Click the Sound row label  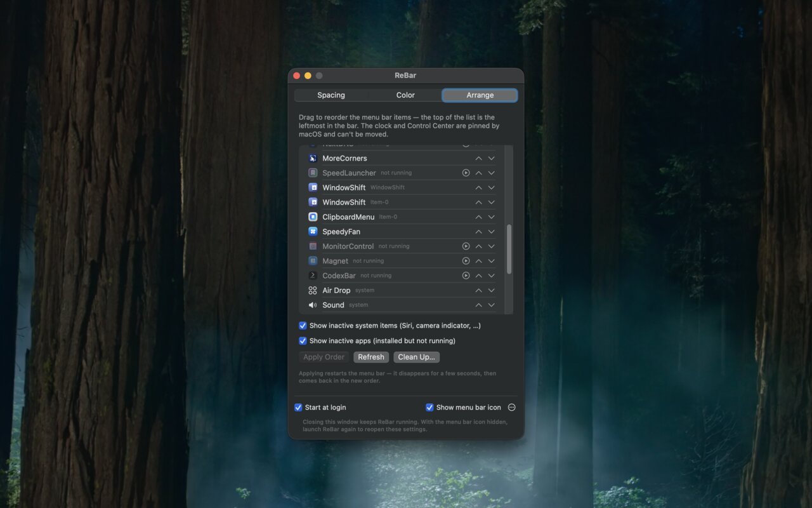click(x=333, y=305)
